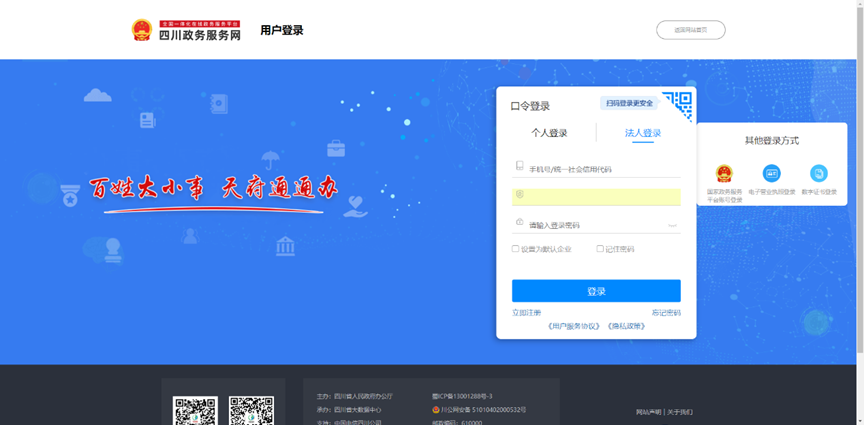Click the 手机号/统一社会信用代码 input field

[x=596, y=168]
